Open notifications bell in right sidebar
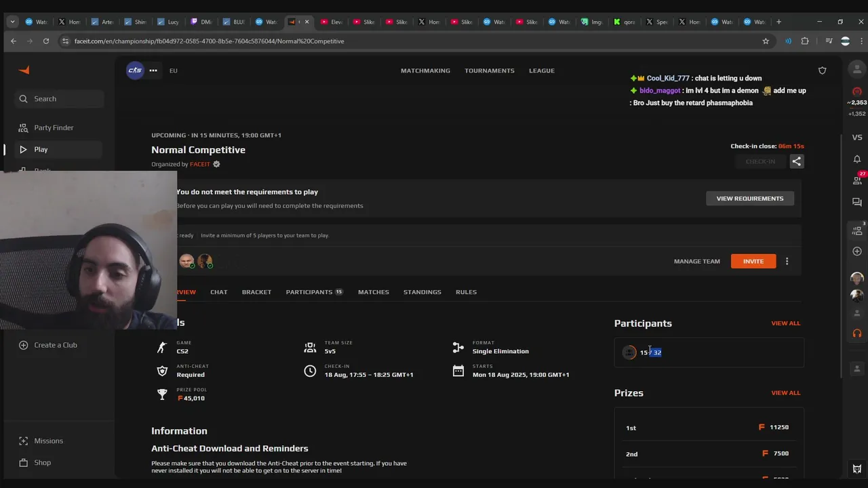Screen dimensions: 868x488 [857, 159]
